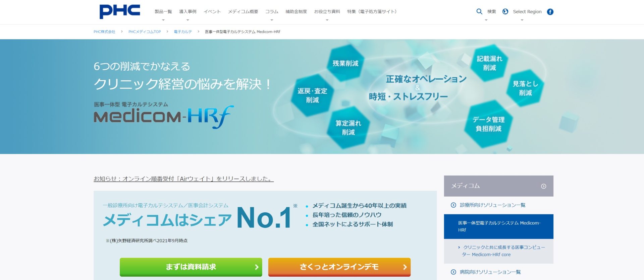Screen dimensions: 644x280
Task: Click arrow on まずは資料請求 button
Action: [x=257, y=267]
